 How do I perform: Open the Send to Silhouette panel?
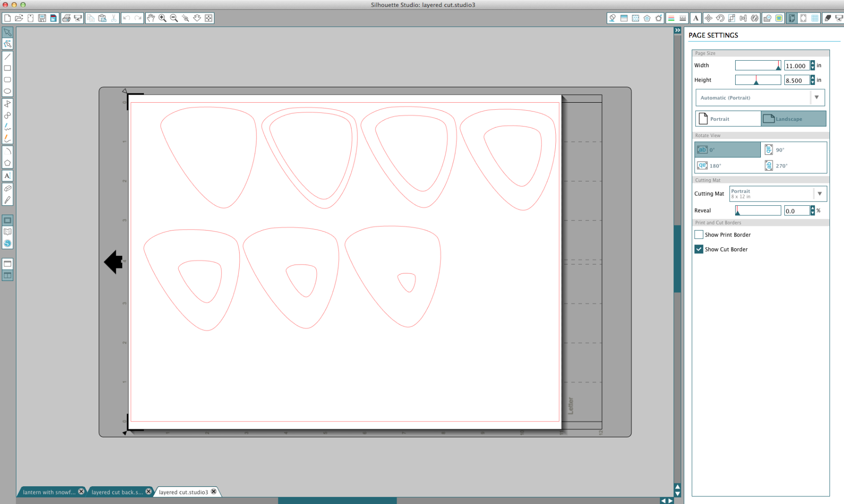839,18
